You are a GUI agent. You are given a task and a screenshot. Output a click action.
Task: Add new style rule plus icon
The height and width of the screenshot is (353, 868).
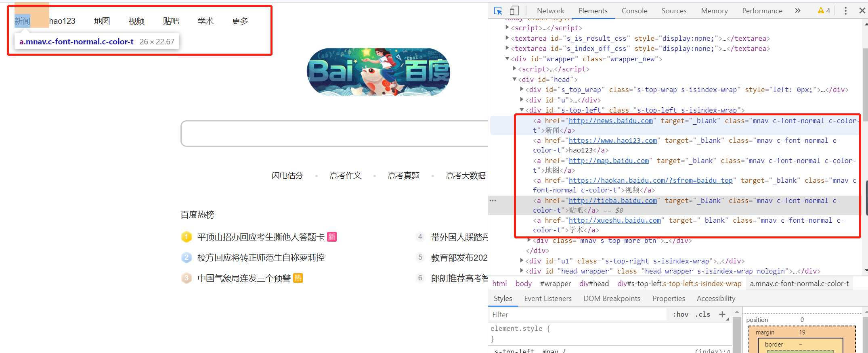[x=722, y=314]
